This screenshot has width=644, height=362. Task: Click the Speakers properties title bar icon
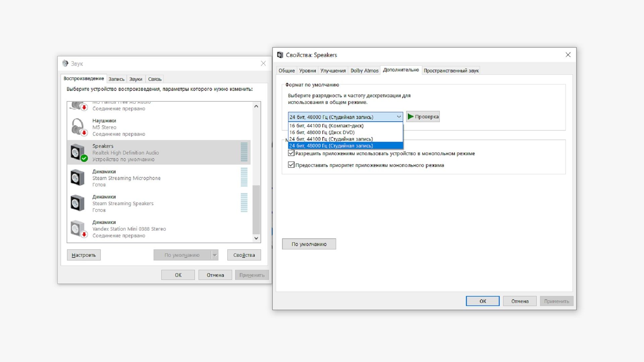tap(280, 55)
